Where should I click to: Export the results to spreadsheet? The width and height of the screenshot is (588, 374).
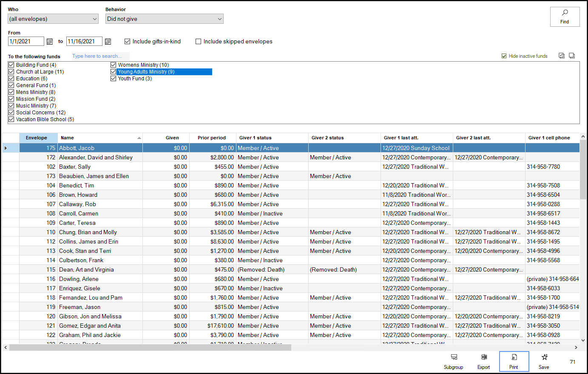pos(483,361)
